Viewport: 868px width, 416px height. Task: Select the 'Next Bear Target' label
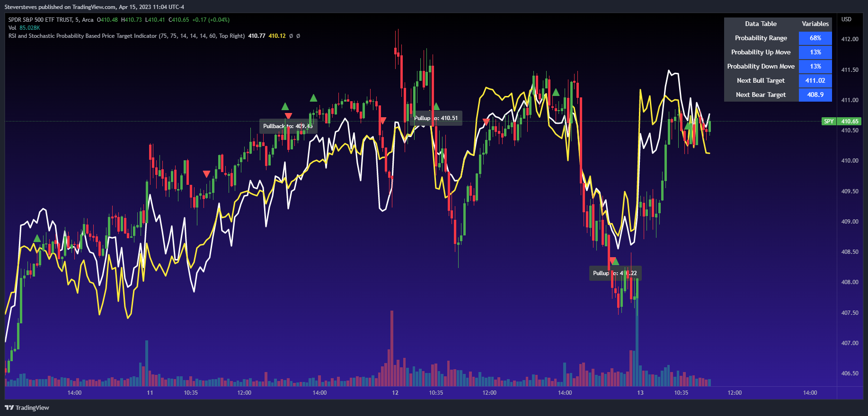(x=761, y=95)
